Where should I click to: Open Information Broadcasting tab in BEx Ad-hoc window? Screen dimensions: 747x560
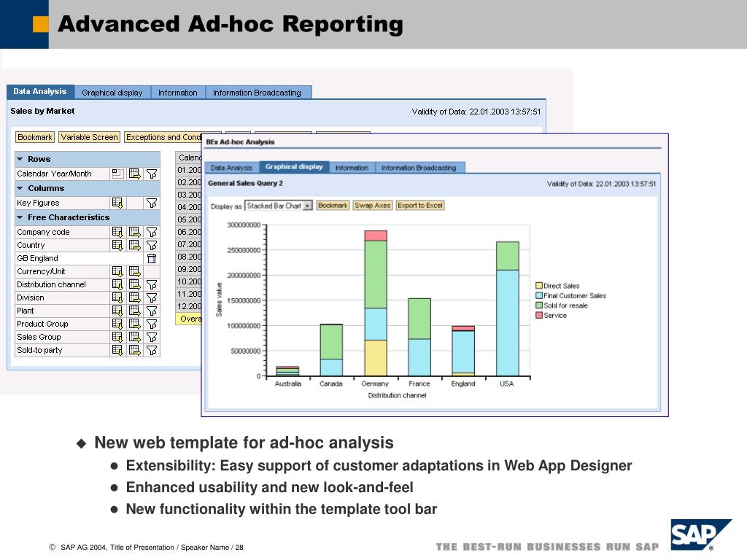click(x=419, y=168)
